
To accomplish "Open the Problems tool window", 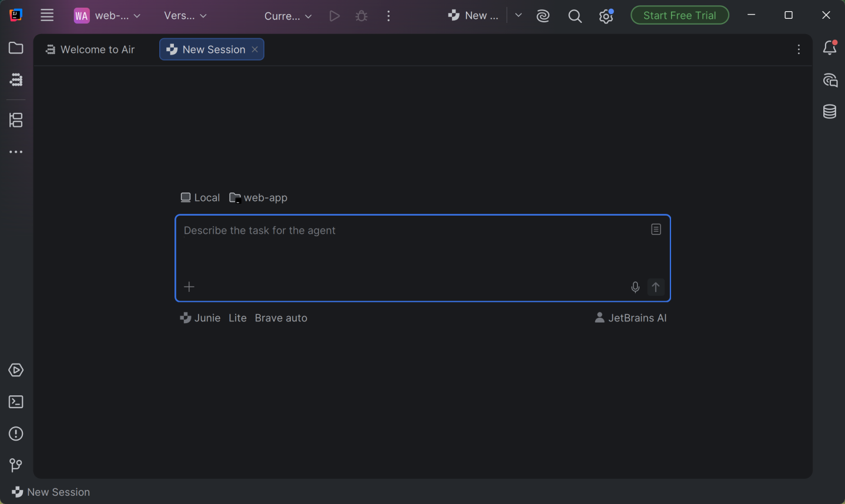I will click(x=16, y=434).
